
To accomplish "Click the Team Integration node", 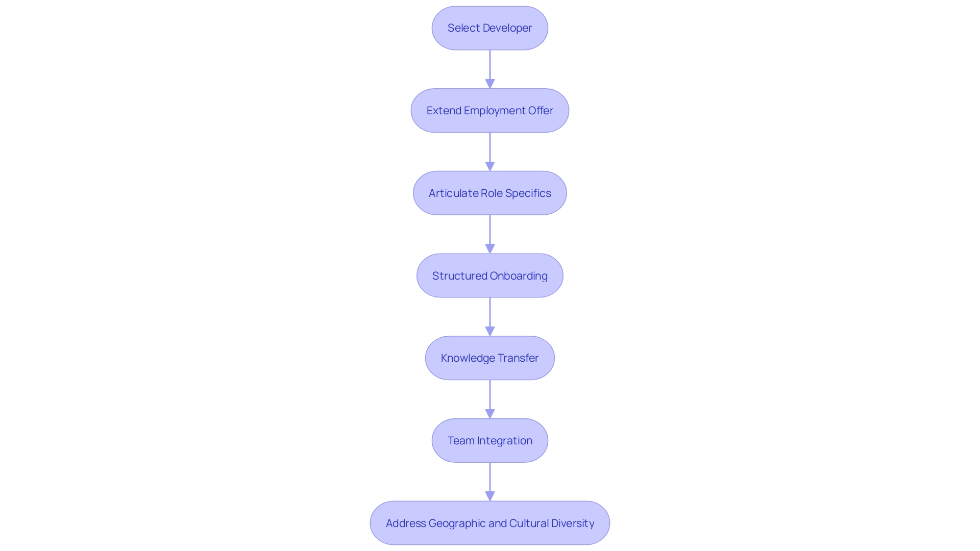I will pyautogui.click(x=490, y=440).
